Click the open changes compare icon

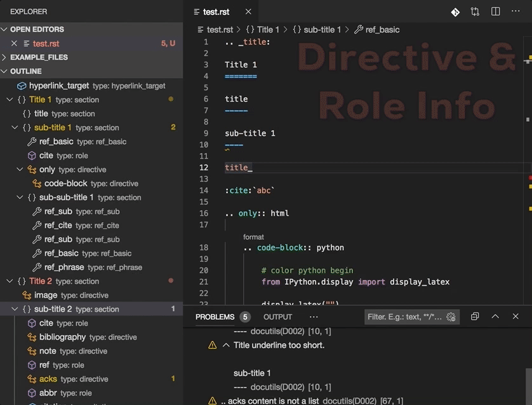pyautogui.click(x=475, y=12)
